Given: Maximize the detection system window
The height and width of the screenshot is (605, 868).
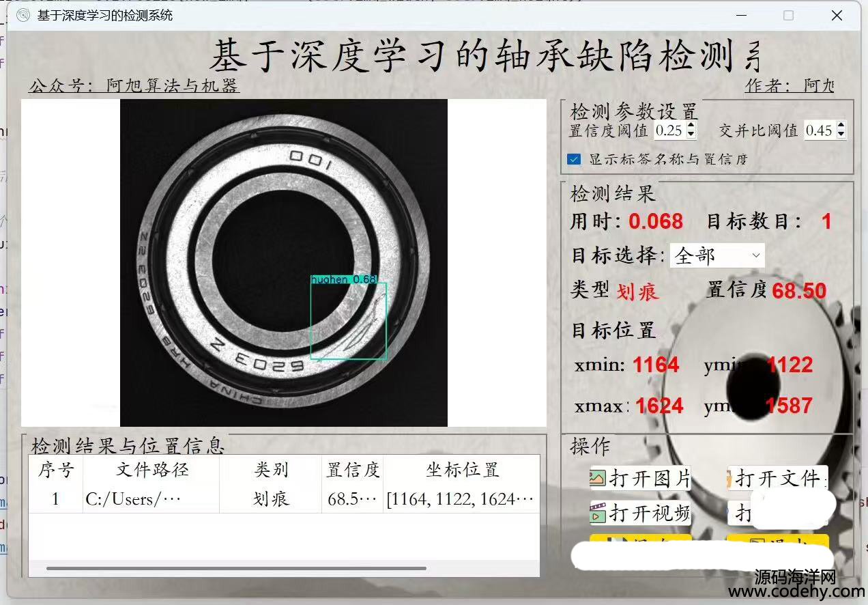Looking at the screenshot, I should pyautogui.click(x=788, y=15).
